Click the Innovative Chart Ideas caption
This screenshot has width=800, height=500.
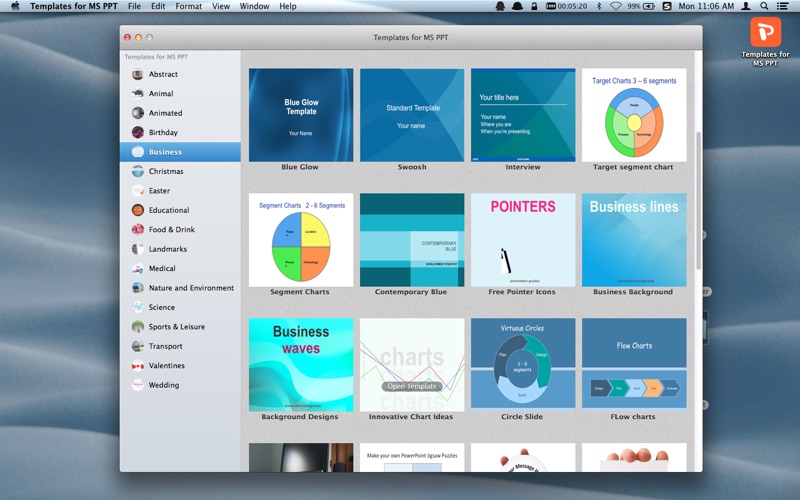[x=411, y=417]
